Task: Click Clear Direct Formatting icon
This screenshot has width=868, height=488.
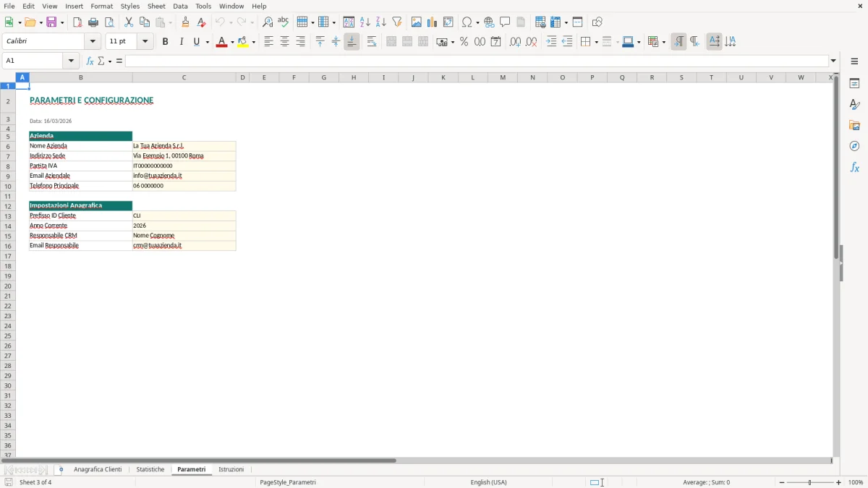Action: pos(202,22)
